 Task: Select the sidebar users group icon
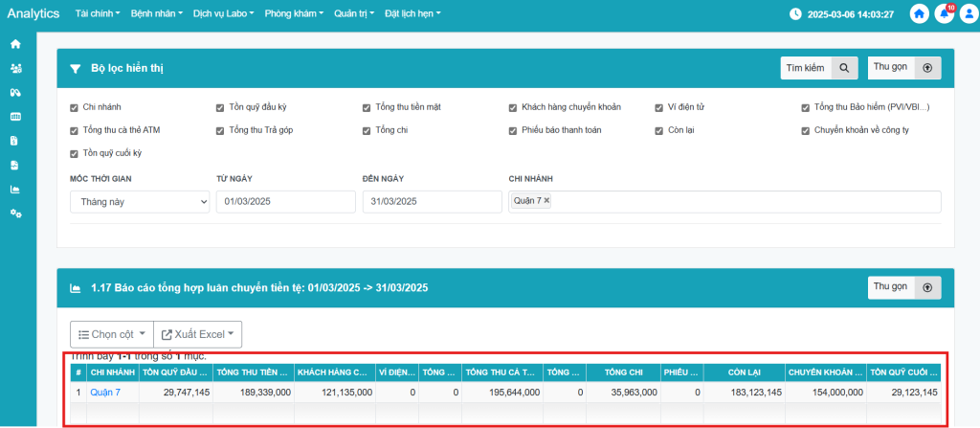point(15,68)
